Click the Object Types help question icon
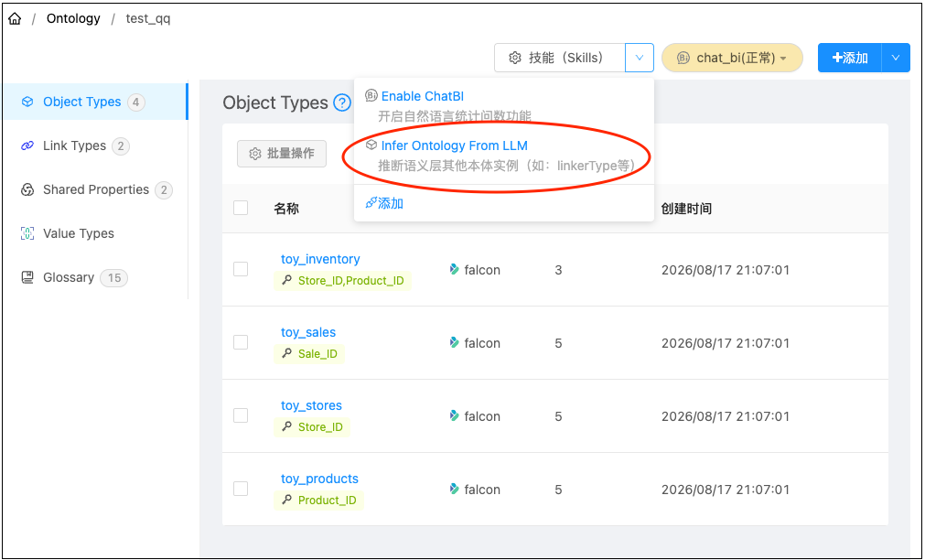 342,102
